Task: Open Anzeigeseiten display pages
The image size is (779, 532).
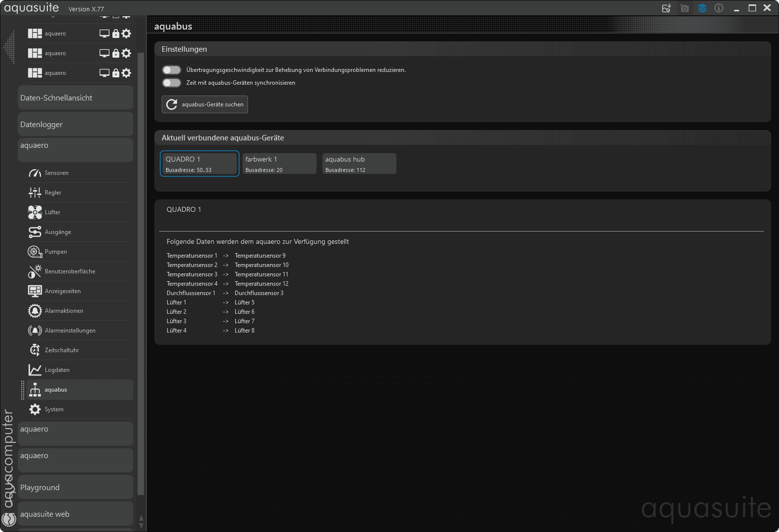Action: click(x=80, y=291)
